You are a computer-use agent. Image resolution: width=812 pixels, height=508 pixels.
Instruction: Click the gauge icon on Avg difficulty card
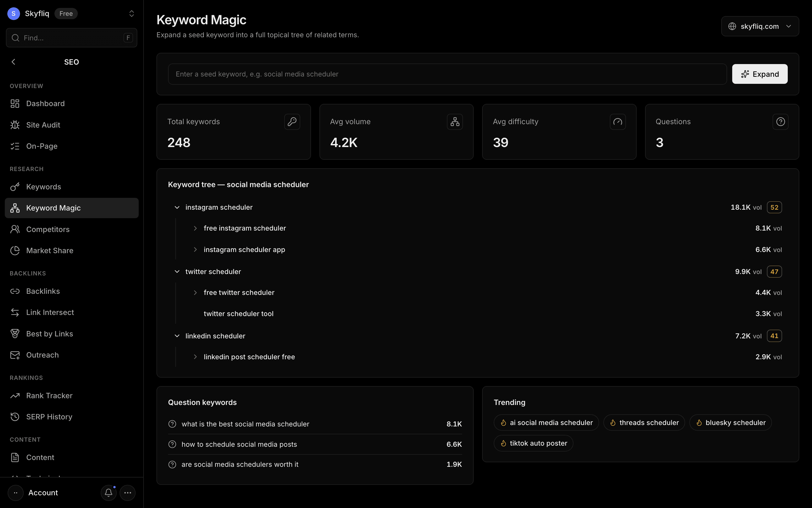[617, 122]
